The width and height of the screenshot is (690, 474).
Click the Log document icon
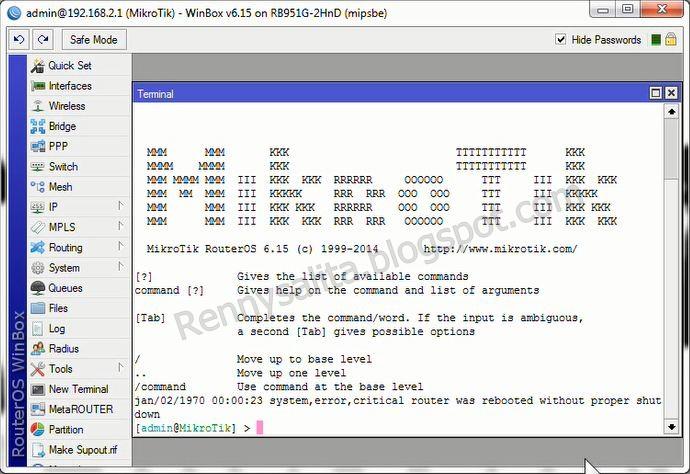coord(38,328)
